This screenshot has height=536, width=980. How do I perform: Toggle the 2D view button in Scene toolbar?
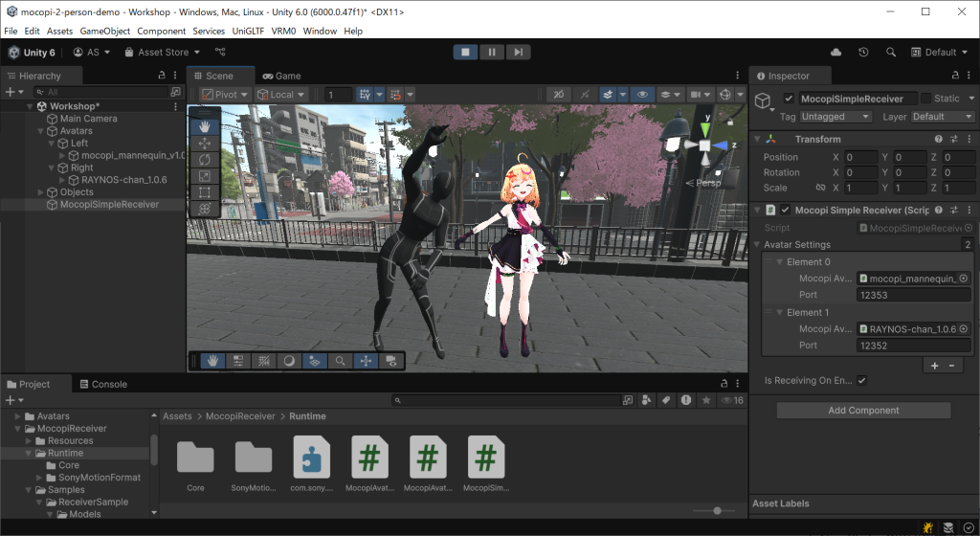tap(559, 95)
